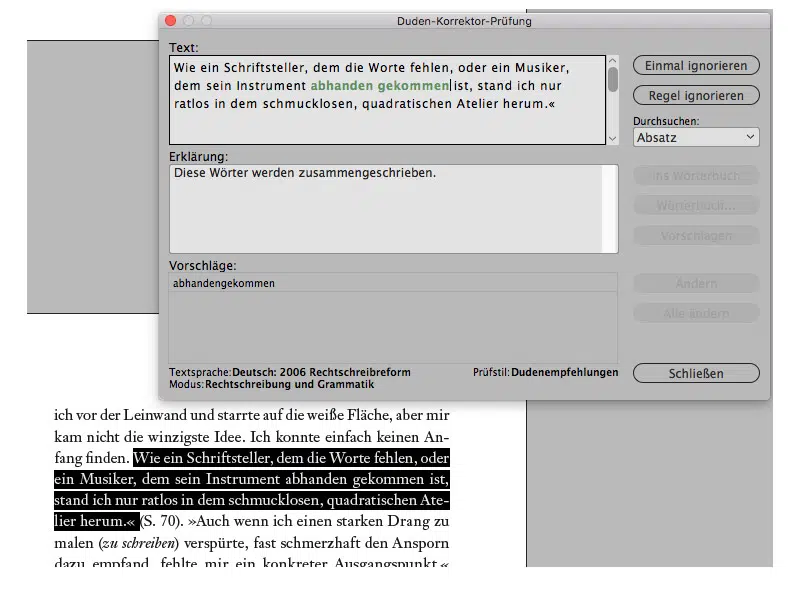Click the disabled Ändern button

click(696, 283)
